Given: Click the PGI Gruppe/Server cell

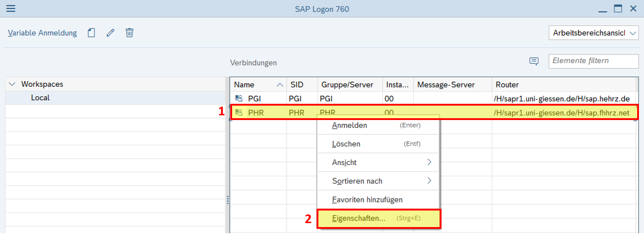Looking at the screenshot, I should [x=326, y=98].
